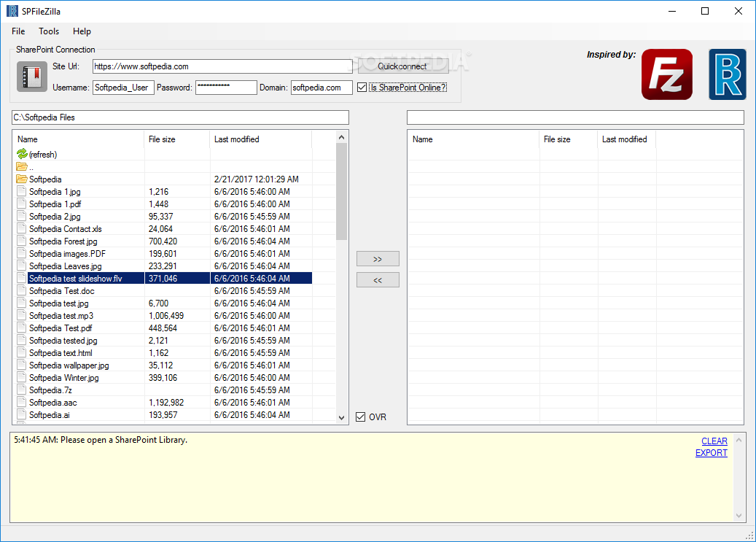Click the log panel scroll-down arrow
Image resolution: width=756 pixels, height=542 pixels.
click(739, 516)
